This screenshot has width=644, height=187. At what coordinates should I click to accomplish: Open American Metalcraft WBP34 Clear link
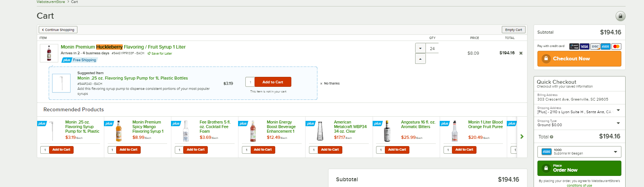350,127
